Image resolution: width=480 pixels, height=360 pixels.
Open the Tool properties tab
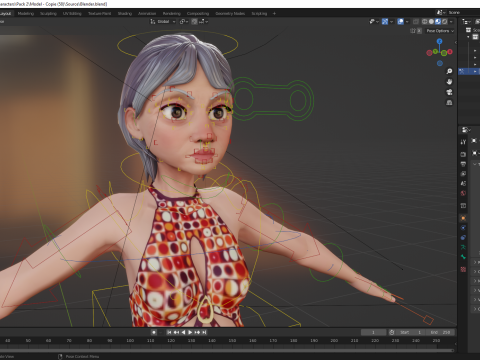tap(463, 142)
